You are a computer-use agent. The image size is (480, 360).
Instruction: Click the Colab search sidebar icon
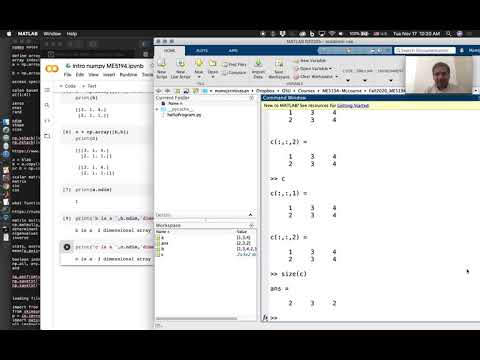click(47, 105)
